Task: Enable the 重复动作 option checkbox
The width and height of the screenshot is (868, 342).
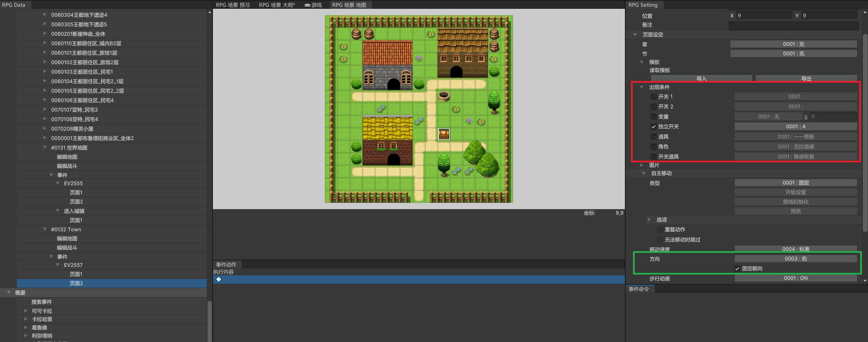Action: [660, 230]
